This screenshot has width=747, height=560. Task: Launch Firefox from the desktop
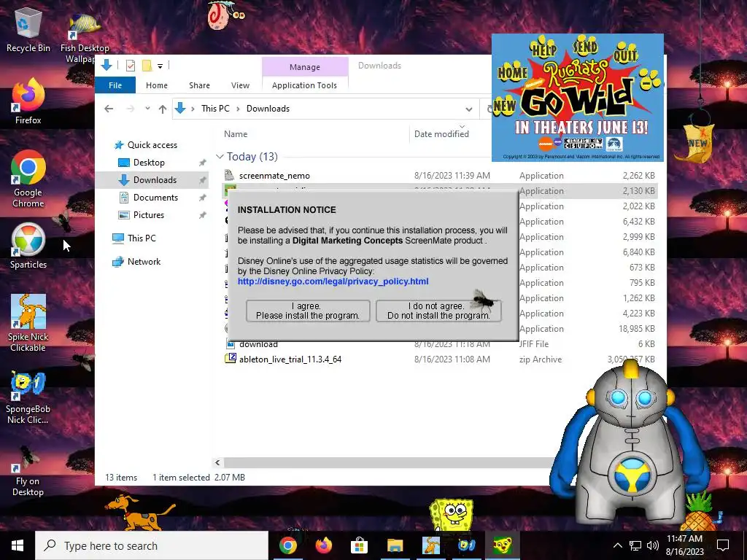coord(28,101)
